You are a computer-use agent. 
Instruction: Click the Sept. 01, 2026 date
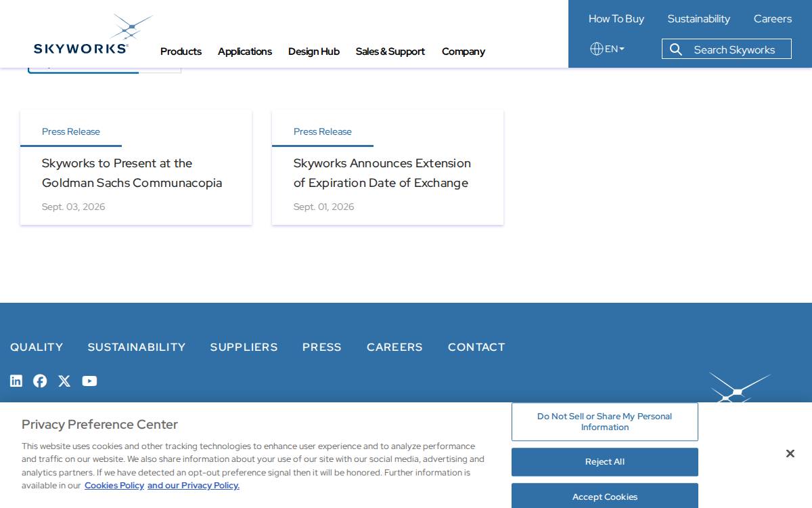click(x=324, y=207)
